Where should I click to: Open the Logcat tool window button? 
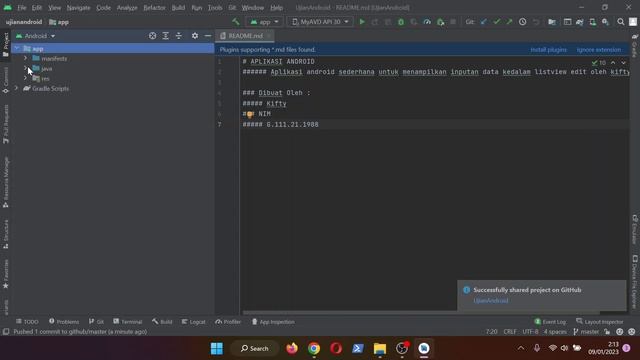click(193, 322)
